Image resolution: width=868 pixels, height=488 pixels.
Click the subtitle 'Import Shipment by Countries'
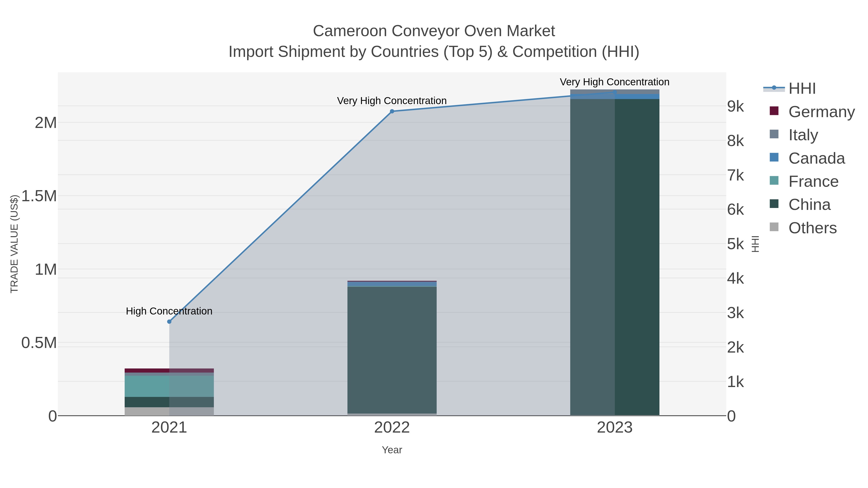tap(333, 52)
